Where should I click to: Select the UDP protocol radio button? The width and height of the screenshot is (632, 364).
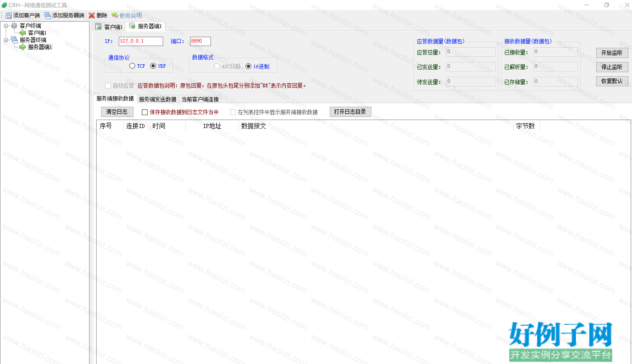153,66
